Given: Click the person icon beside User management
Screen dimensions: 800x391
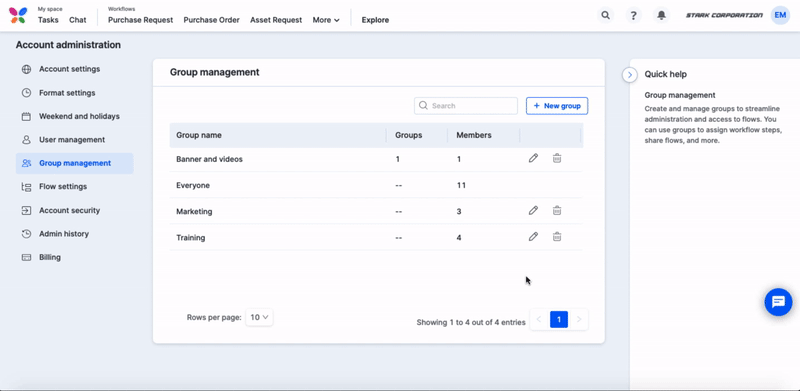Looking at the screenshot, I should coord(27,140).
